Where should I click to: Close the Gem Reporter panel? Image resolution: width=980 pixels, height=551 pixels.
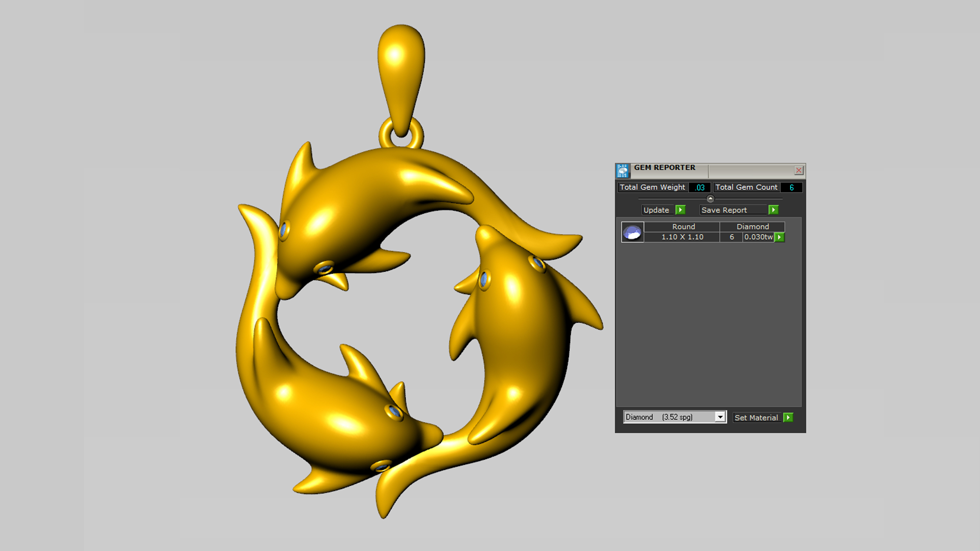tap(798, 170)
